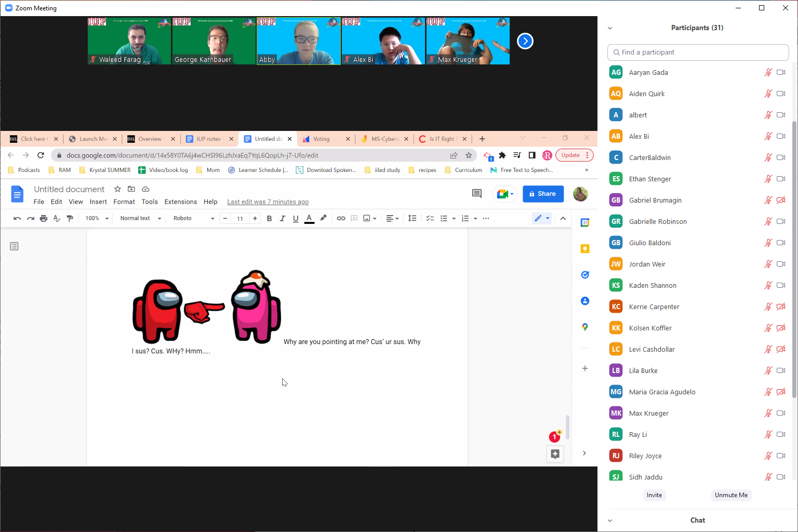Click the Move document folder icon
This screenshot has width=798, height=532.
coord(131,189)
